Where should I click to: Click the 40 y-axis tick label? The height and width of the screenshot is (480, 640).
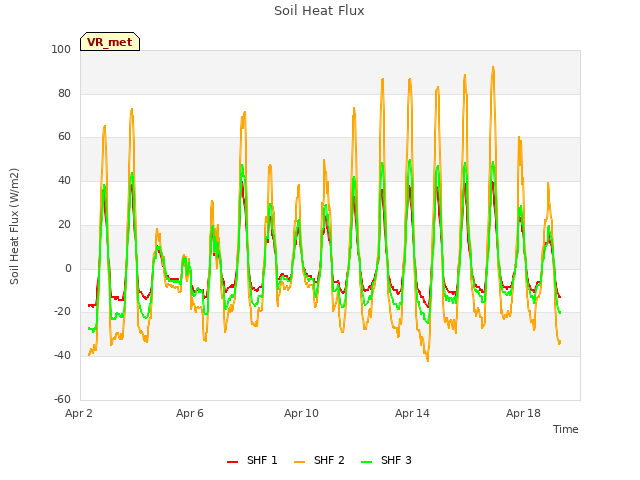click(64, 180)
